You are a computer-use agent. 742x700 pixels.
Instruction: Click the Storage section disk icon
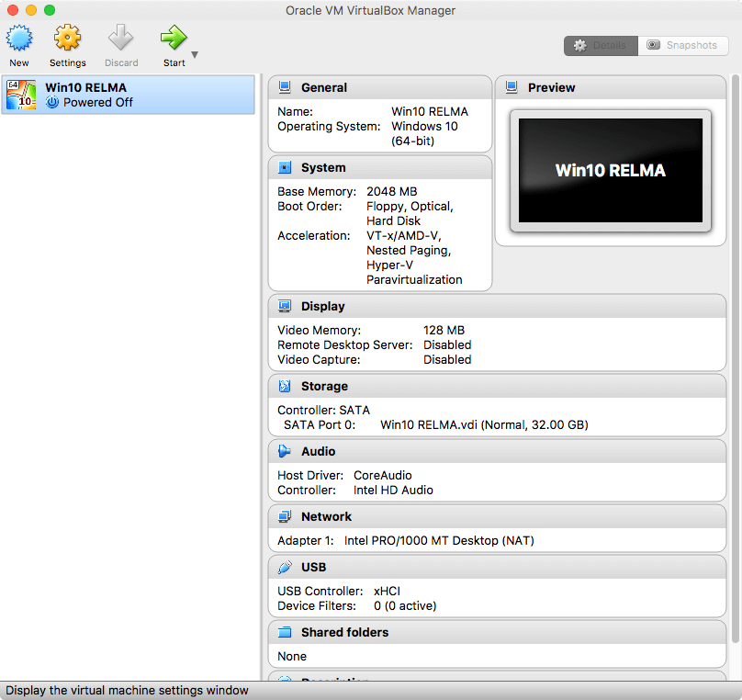pyautogui.click(x=285, y=386)
